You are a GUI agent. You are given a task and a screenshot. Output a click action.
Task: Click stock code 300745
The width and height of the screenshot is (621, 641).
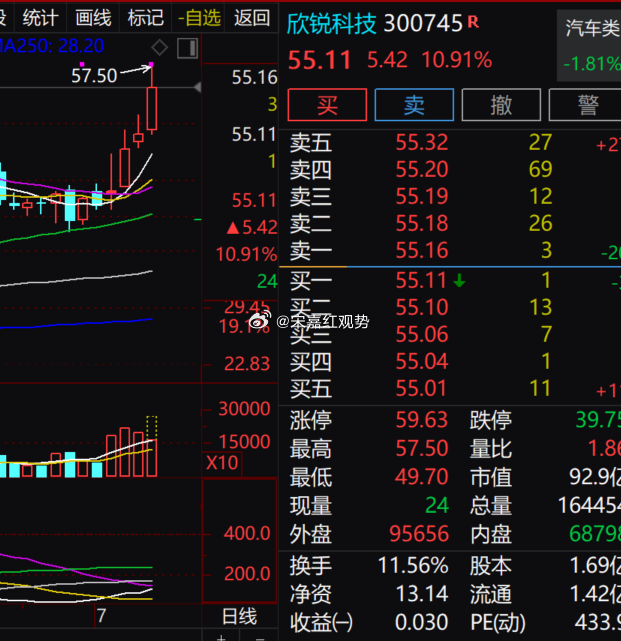[x=423, y=24]
